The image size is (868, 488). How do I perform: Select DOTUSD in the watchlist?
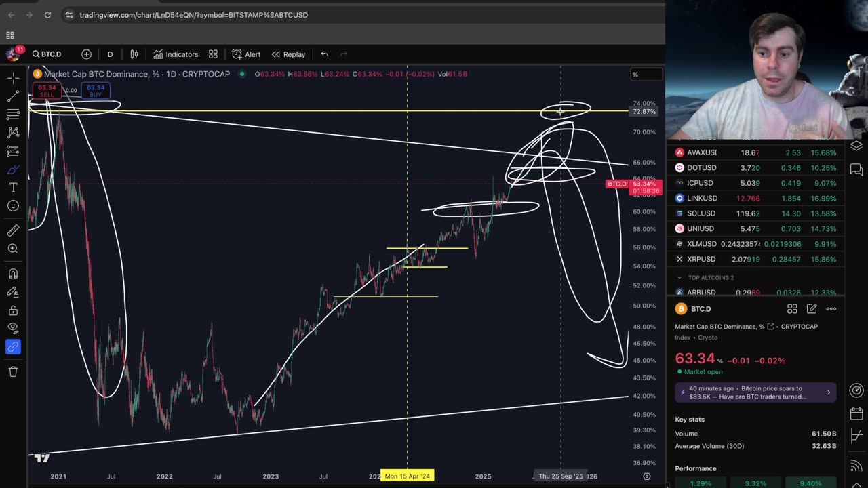click(756, 167)
